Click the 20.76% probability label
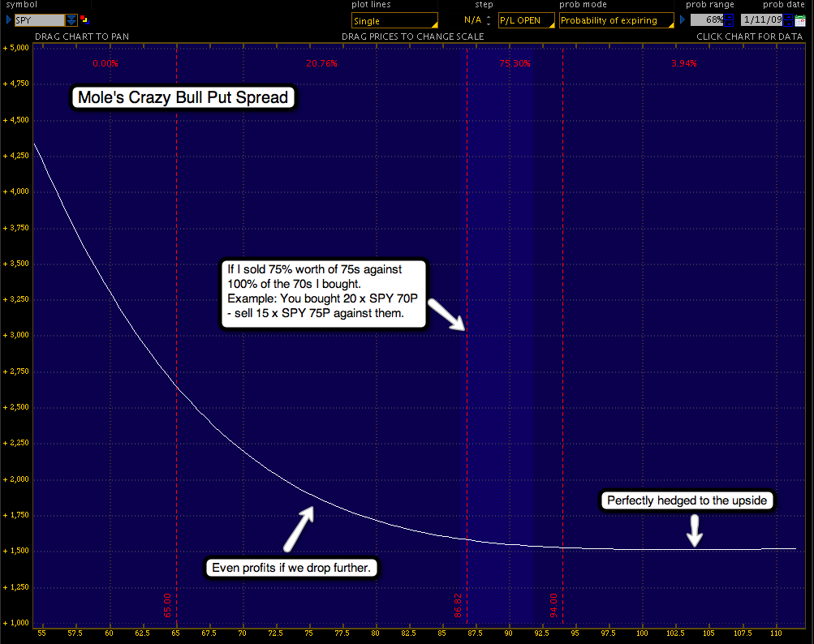The height and width of the screenshot is (644, 814). (322, 63)
